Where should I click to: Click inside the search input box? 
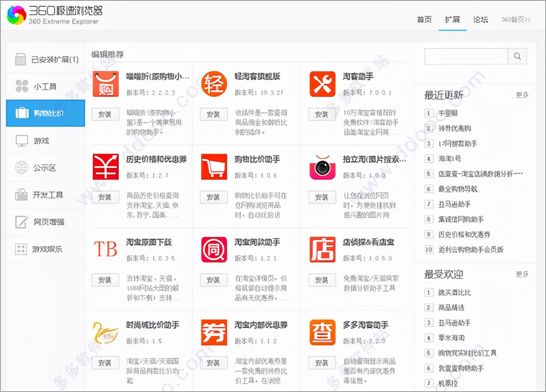[x=466, y=56]
